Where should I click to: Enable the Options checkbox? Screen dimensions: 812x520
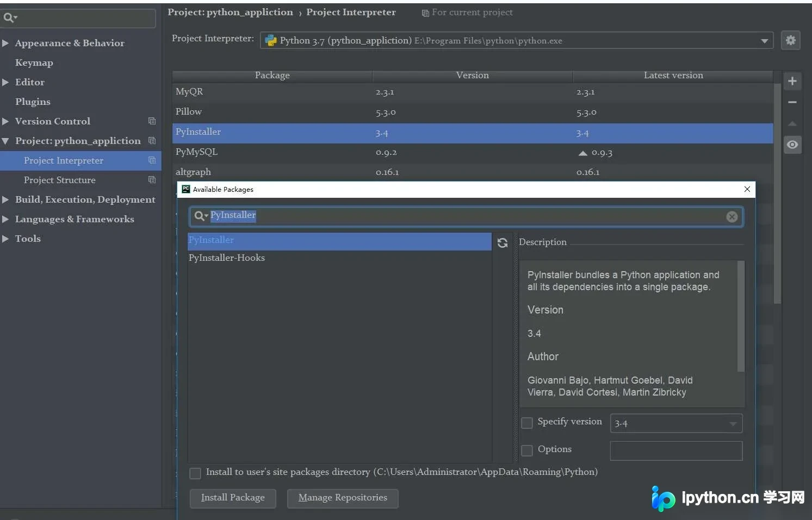pyautogui.click(x=527, y=450)
